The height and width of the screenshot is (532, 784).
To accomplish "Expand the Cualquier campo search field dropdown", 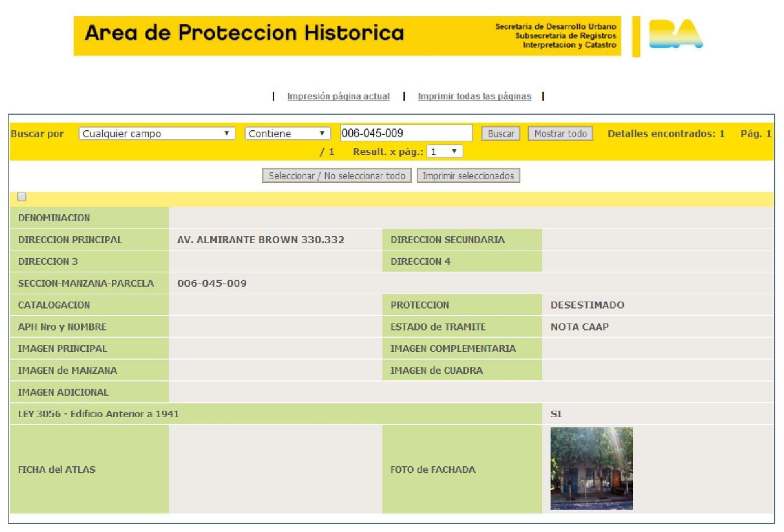I will tap(157, 133).
